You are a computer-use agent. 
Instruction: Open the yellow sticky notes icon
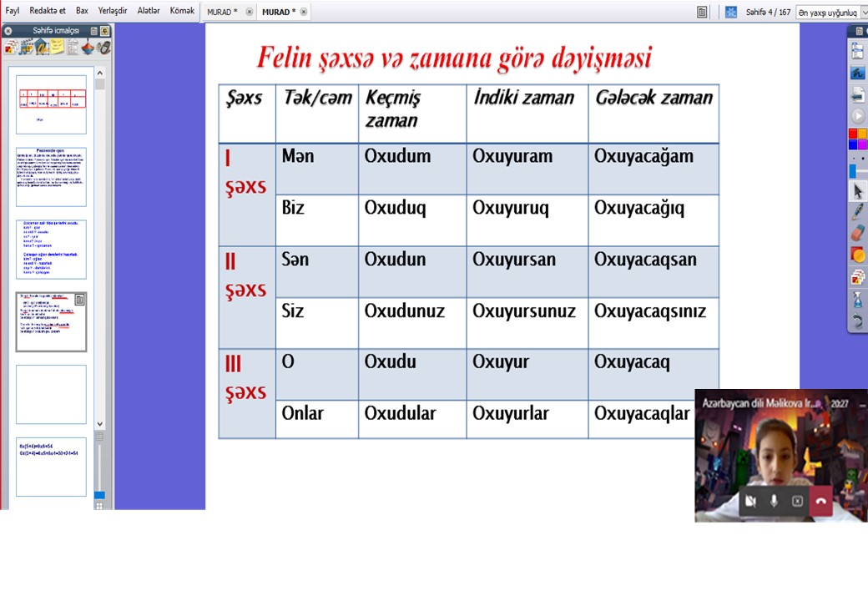pyautogui.click(x=57, y=48)
